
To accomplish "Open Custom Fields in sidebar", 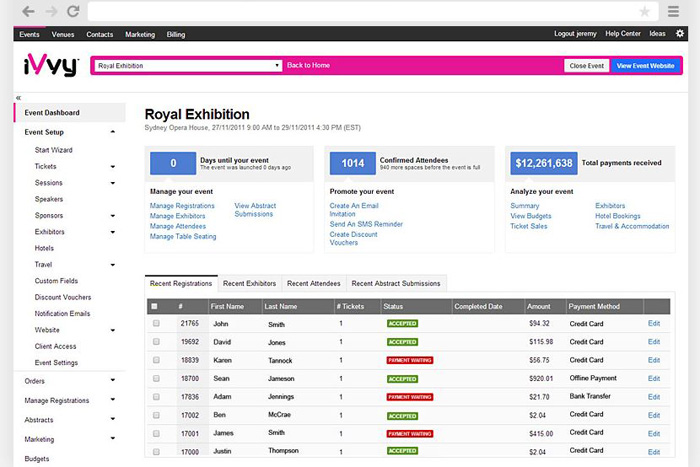I will pyautogui.click(x=56, y=281).
